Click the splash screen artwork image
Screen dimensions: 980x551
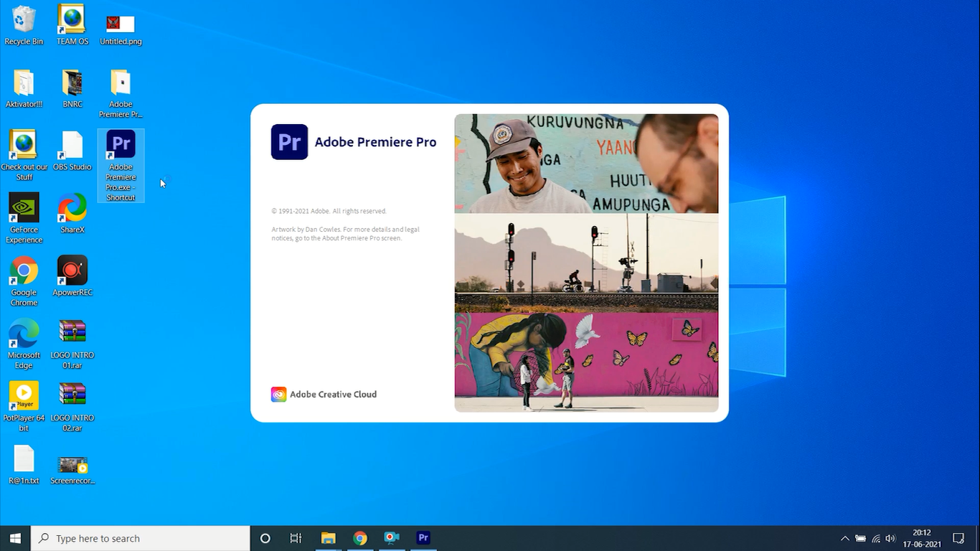pos(586,263)
